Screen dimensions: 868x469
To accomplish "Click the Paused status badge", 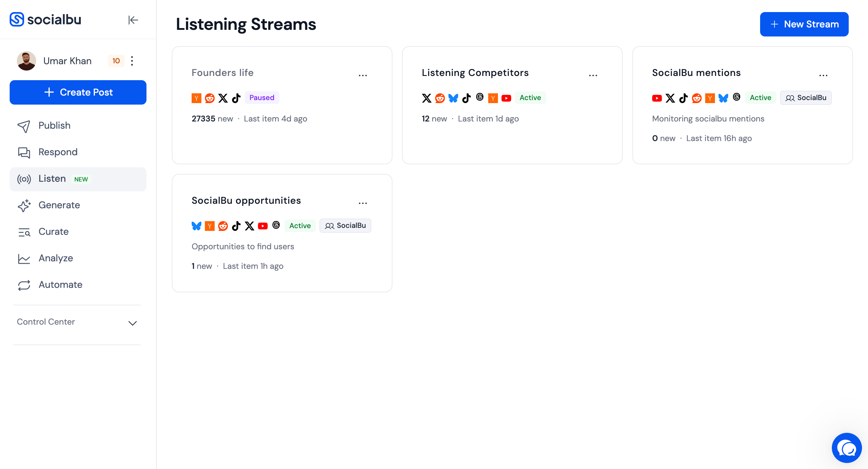I will pos(262,98).
